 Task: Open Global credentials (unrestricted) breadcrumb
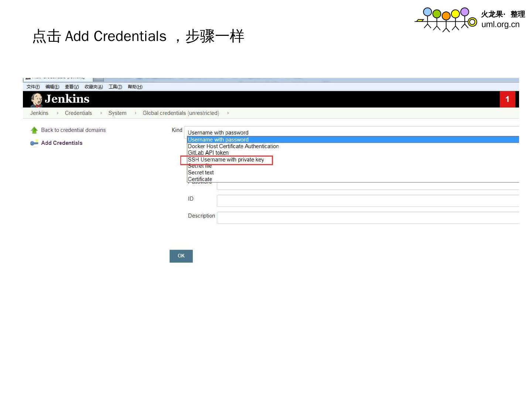click(x=181, y=113)
